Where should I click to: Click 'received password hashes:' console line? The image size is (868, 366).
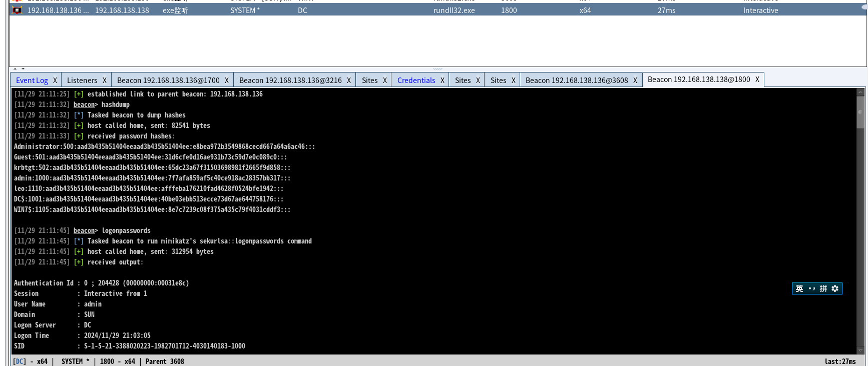point(94,136)
